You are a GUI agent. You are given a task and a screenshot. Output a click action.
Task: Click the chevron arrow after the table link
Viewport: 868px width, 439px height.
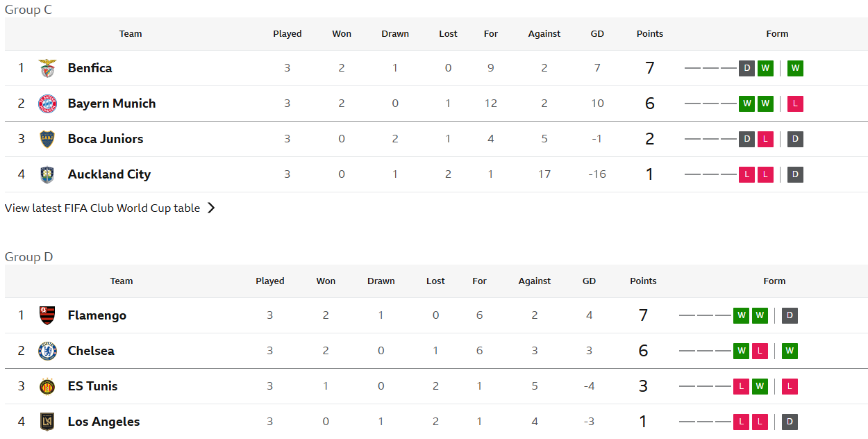click(x=211, y=208)
